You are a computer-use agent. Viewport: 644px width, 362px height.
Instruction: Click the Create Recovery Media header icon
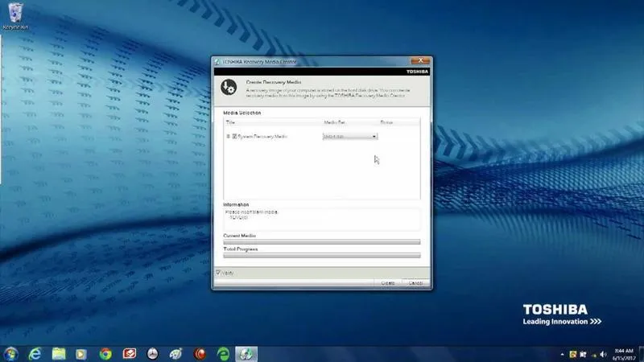click(229, 88)
